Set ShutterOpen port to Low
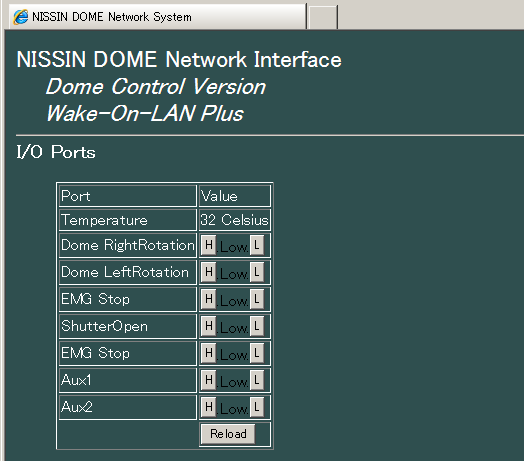This screenshot has width=524, height=461. (257, 326)
